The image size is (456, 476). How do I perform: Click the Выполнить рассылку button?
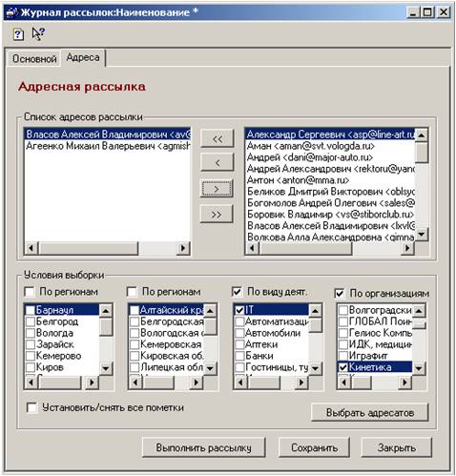[203, 447]
